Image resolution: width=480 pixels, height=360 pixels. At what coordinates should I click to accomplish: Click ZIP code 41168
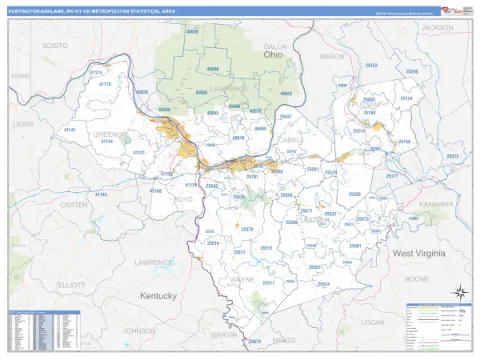[156, 191]
